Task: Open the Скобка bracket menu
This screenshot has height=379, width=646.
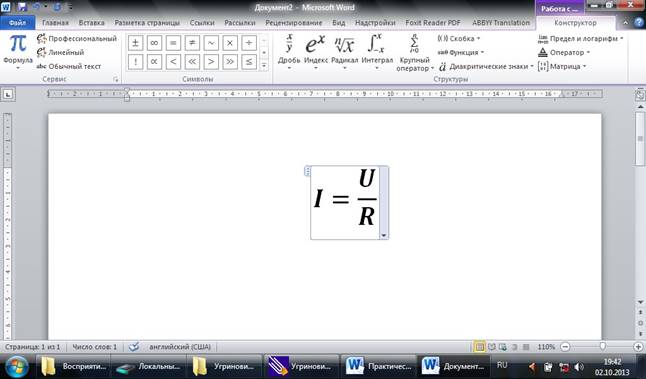Action: tap(459, 39)
